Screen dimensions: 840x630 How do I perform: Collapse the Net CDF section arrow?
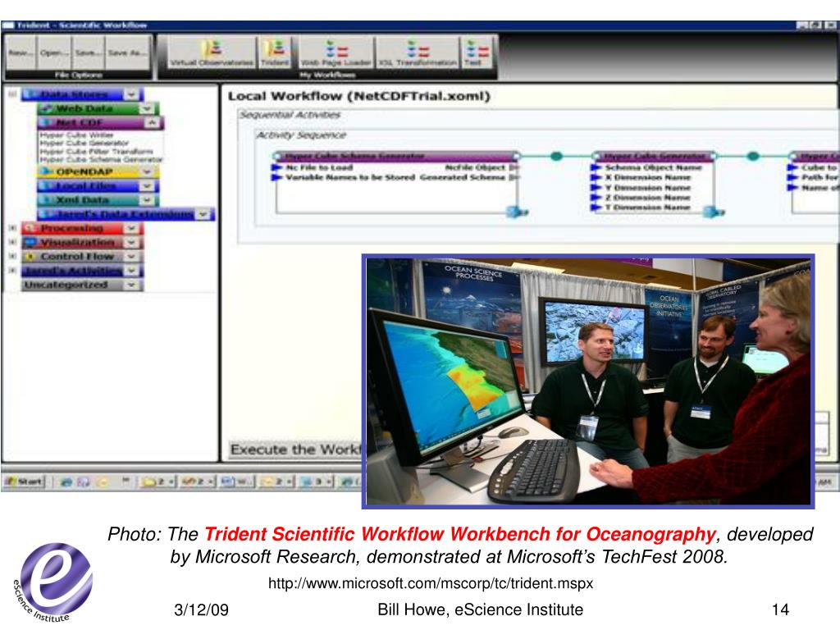click(x=152, y=123)
